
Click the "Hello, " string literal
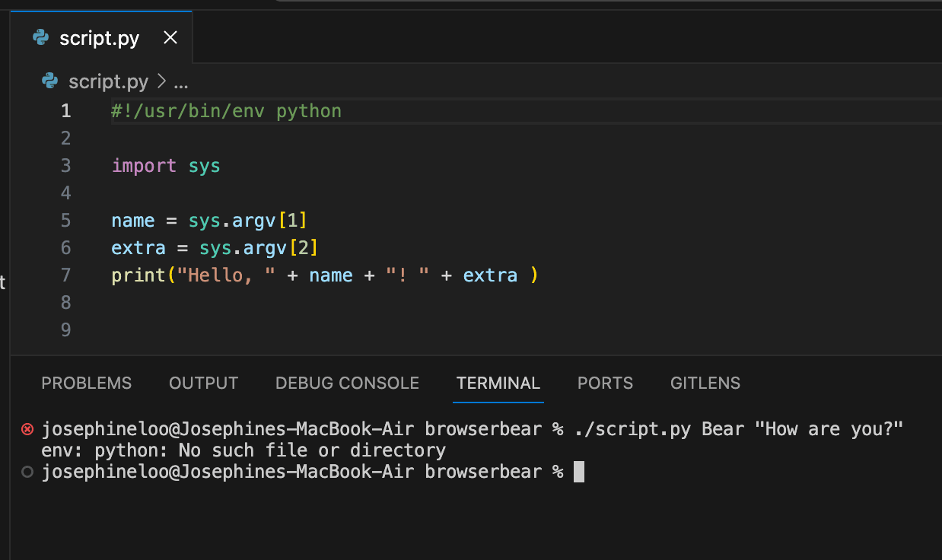pos(227,275)
